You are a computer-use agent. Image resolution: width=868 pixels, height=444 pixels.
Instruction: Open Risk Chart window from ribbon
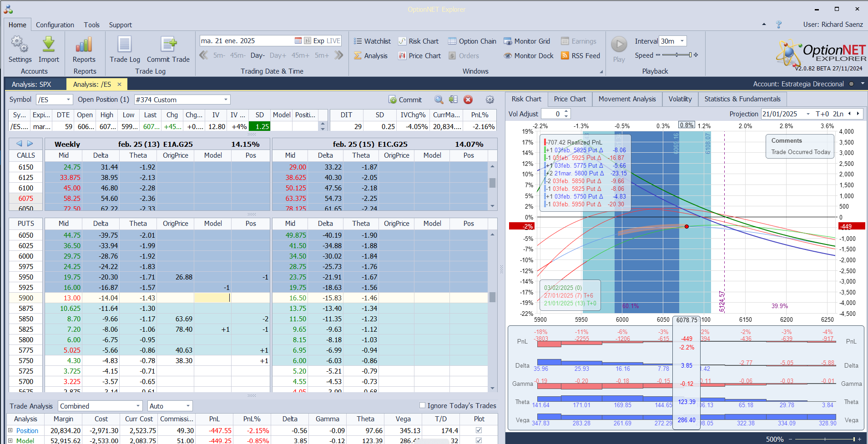[x=419, y=41]
